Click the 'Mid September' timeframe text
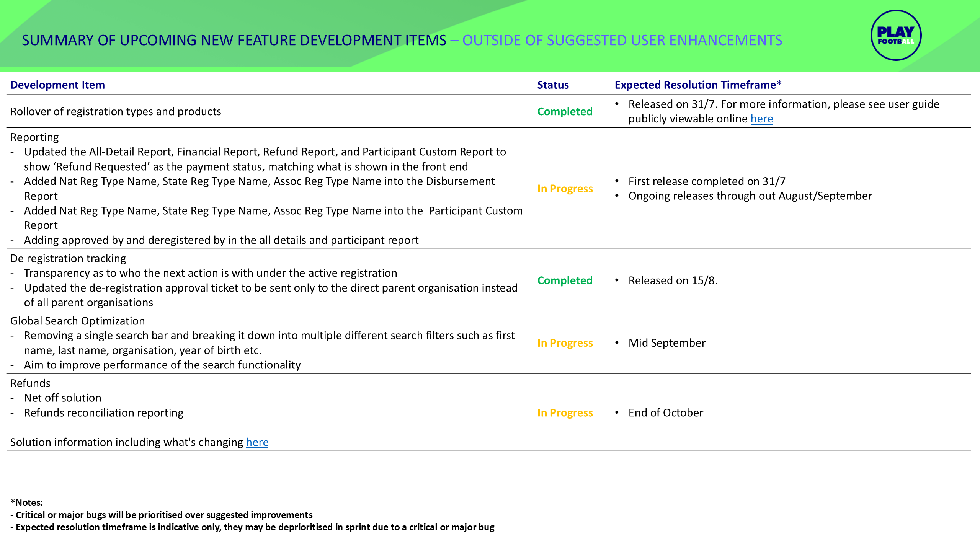 pos(667,343)
